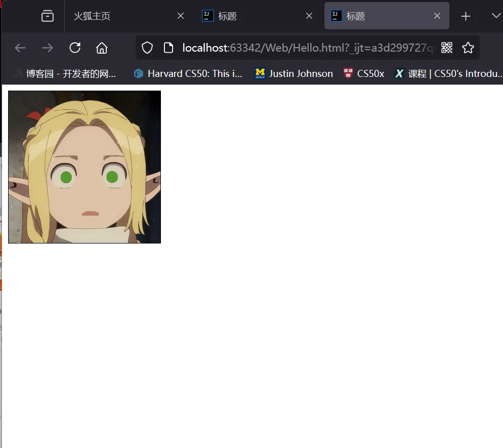Open a new tab with plus button

pos(466,16)
